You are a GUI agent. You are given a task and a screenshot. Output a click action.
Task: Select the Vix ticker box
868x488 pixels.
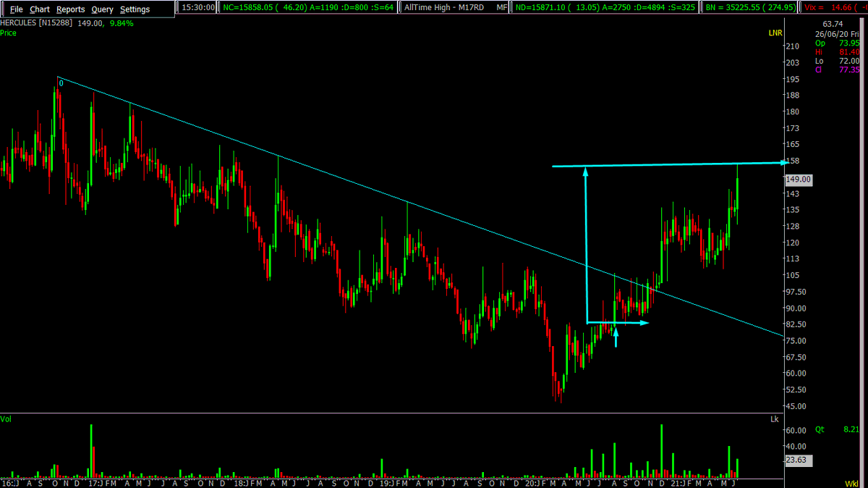833,9
